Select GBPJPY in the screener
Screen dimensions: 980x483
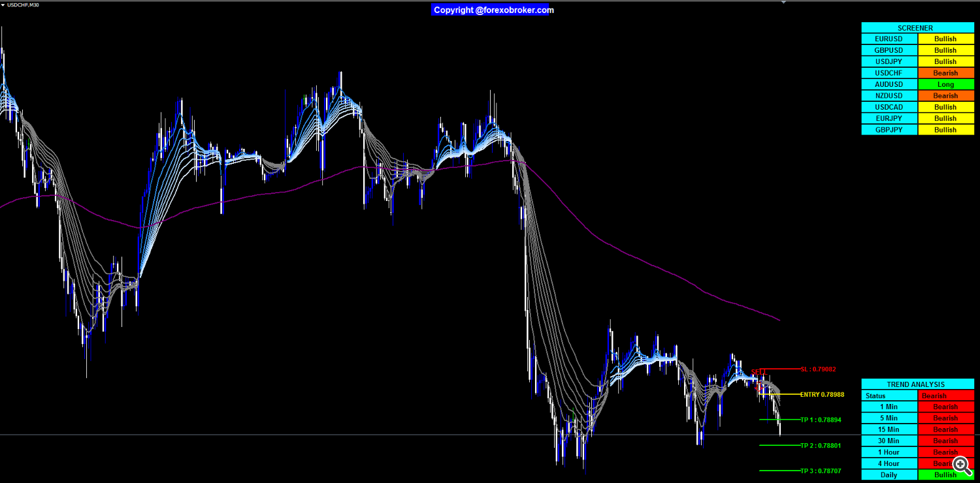[x=889, y=130]
